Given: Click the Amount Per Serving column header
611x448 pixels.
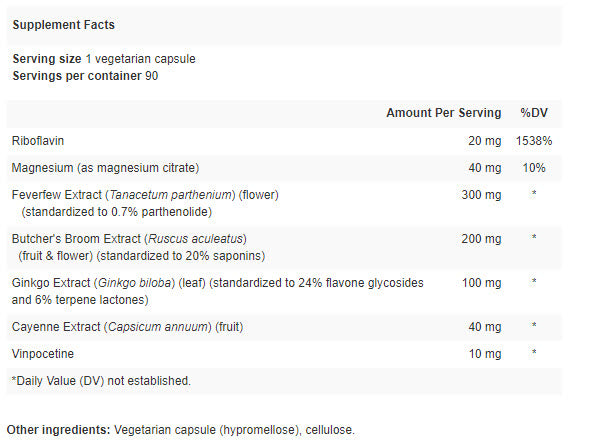Looking at the screenshot, I should point(444,113).
